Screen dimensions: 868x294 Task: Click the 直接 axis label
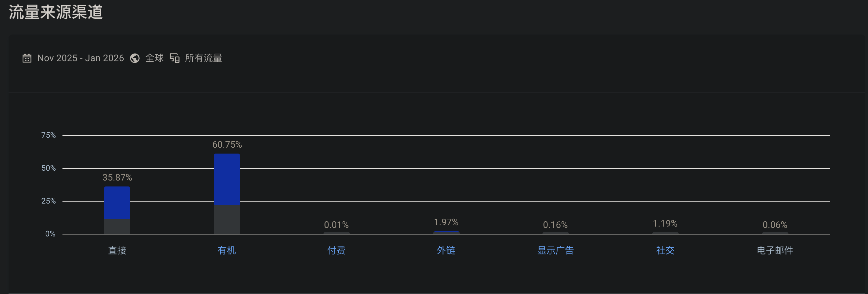point(117,250)
